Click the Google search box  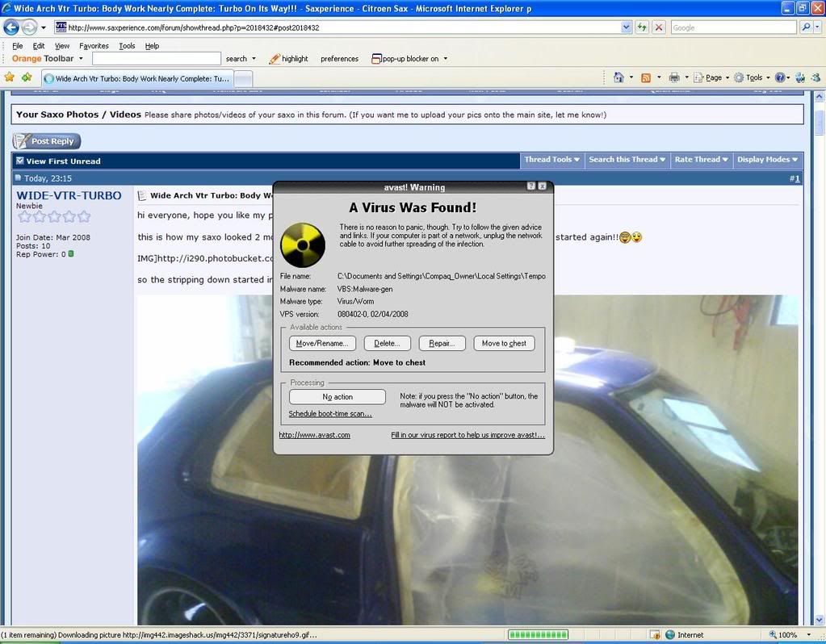[733, 27]
